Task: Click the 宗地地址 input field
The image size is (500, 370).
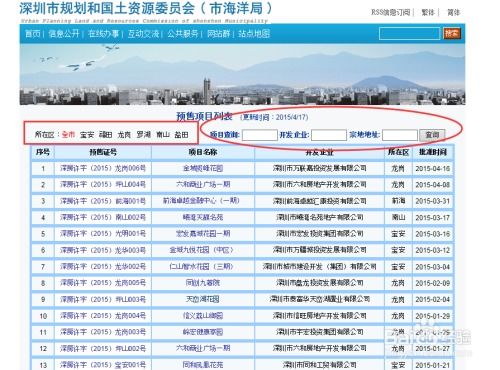Action: (x=400, y=135)
